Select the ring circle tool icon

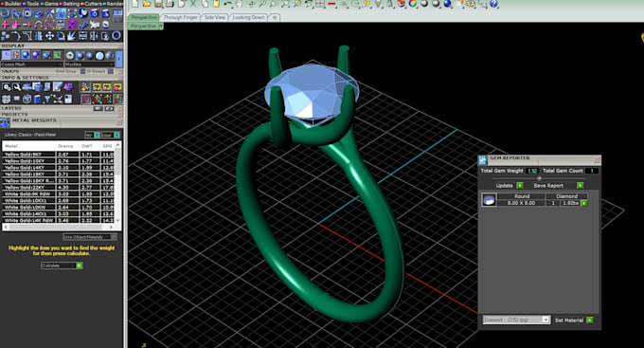coord(5,13)
